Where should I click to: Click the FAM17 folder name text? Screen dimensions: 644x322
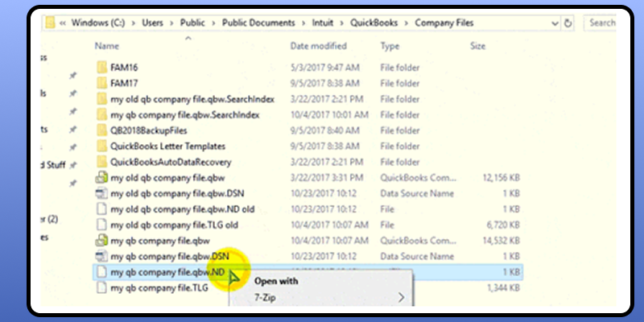pos(124,83)
